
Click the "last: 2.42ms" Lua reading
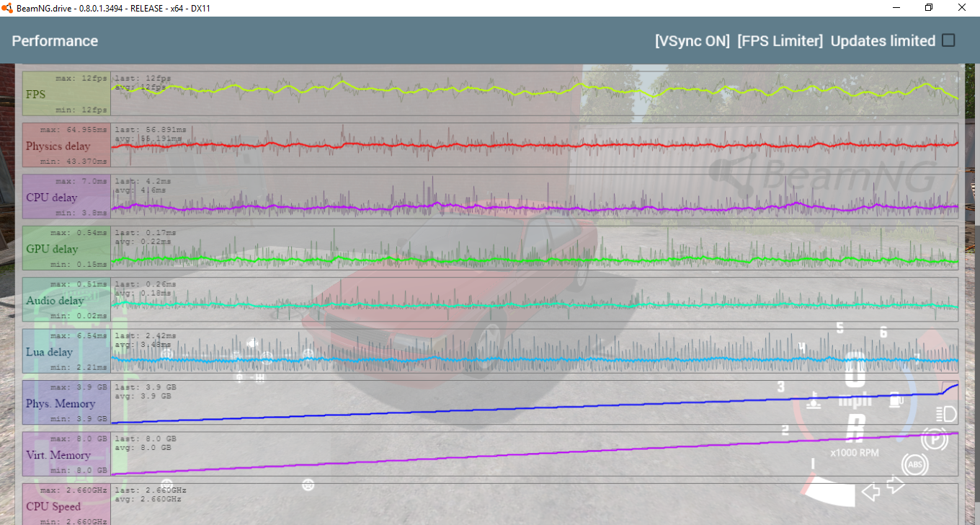(146, 335)
